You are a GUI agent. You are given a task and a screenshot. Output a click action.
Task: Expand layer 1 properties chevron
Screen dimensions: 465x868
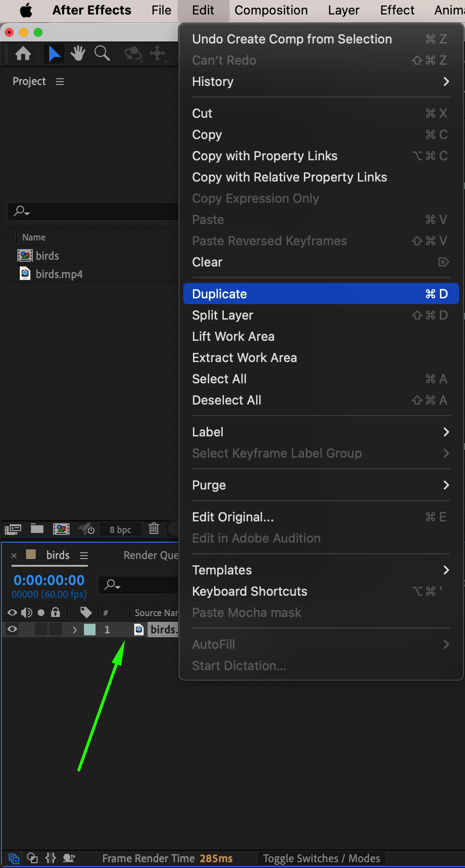coord(75,630)
